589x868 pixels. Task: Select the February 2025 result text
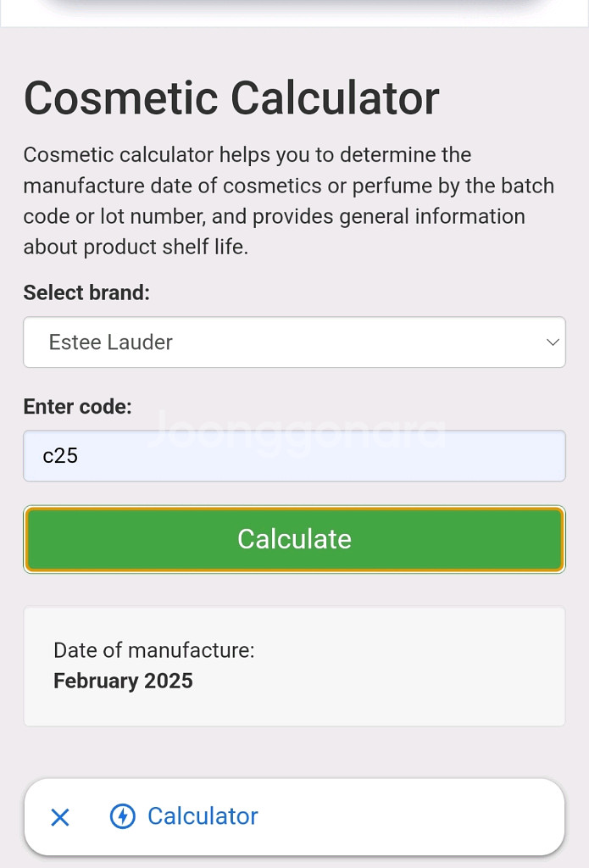(123, 681)
